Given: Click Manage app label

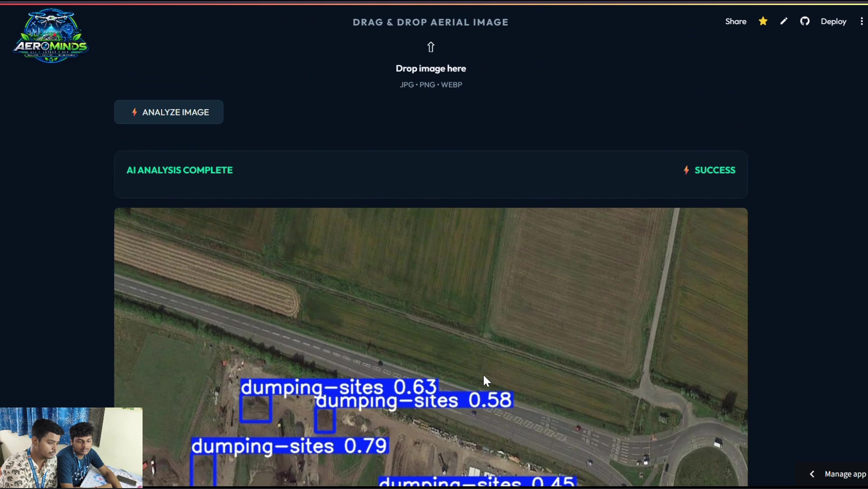Looking at the screenshot, I should click(845, 474).
